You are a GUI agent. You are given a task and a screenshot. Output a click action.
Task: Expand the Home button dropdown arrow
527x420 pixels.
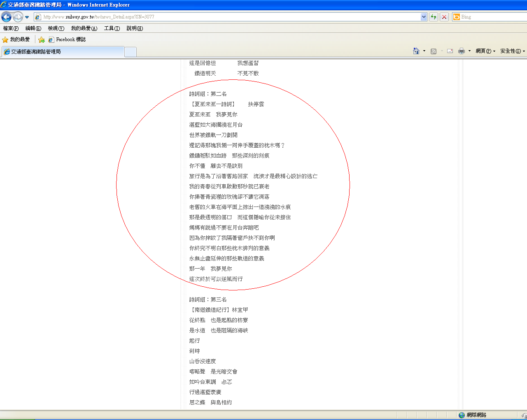[x=424, y=51]
